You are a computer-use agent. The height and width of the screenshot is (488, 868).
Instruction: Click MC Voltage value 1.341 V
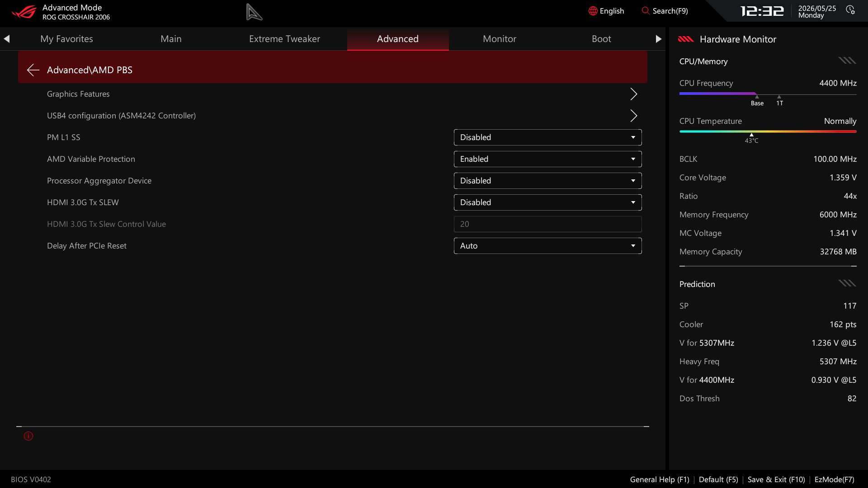click(x=843, y=233)
